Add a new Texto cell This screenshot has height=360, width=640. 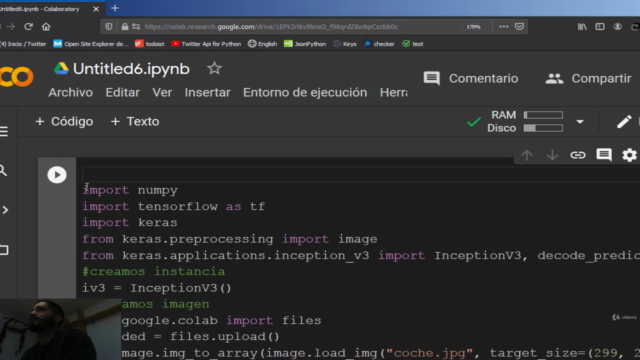point(135,122)
